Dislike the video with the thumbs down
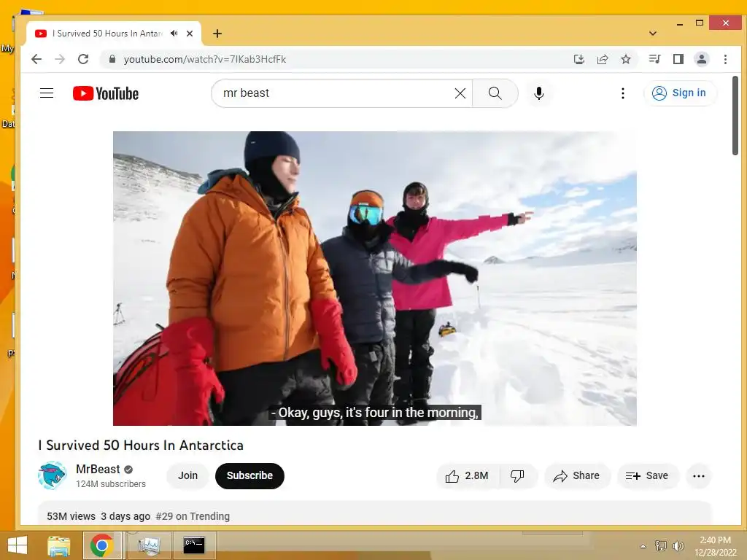The height and width of the screenshot is (560, 747). click(x=517, y=475)
